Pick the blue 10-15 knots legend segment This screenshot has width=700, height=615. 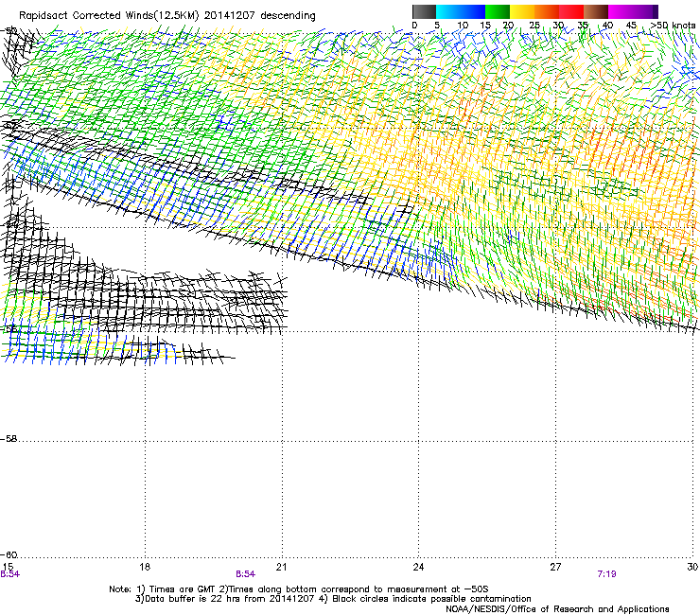tap(473, 11)
